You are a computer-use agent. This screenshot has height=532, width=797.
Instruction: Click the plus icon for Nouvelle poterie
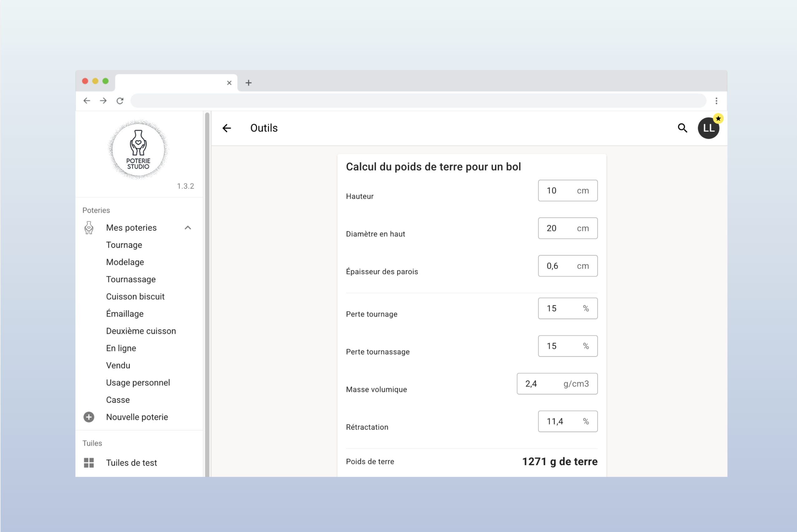click(89, 417)
